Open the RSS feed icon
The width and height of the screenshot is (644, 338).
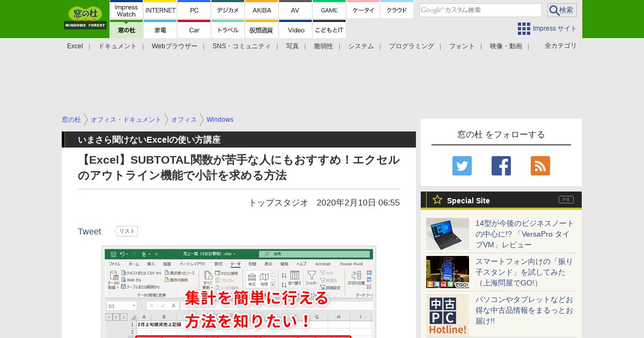[x=540, y=166]
